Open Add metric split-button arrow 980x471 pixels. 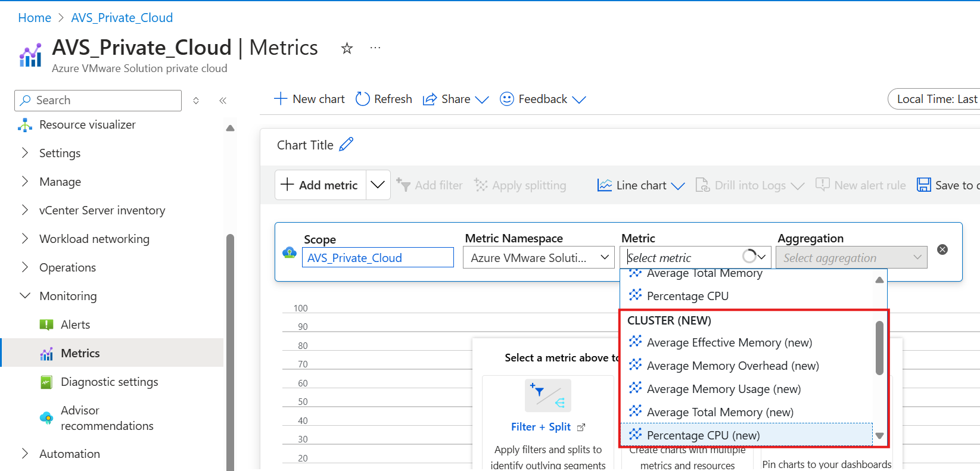(x=378, y=185)
